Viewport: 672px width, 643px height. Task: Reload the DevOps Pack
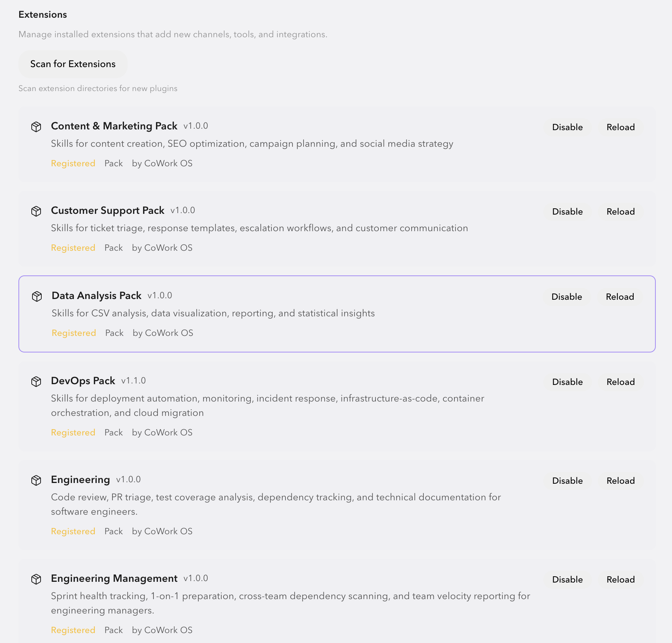point(620,382)
